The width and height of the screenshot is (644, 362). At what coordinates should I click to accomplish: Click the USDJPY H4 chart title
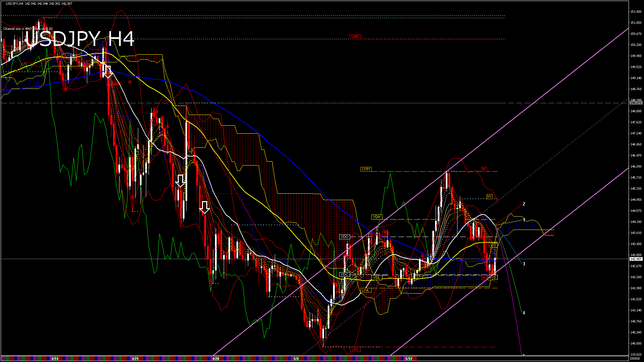pyautogui.click(x=80, y=39)
